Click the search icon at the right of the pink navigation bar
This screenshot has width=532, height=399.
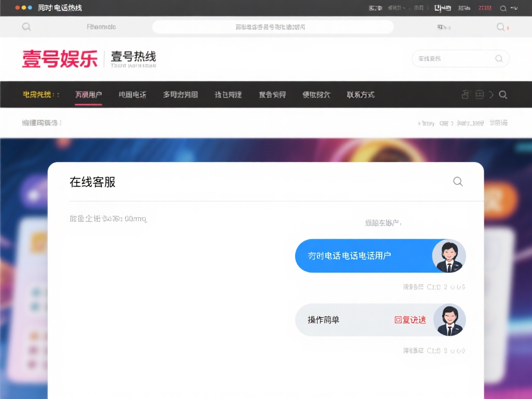503,95
